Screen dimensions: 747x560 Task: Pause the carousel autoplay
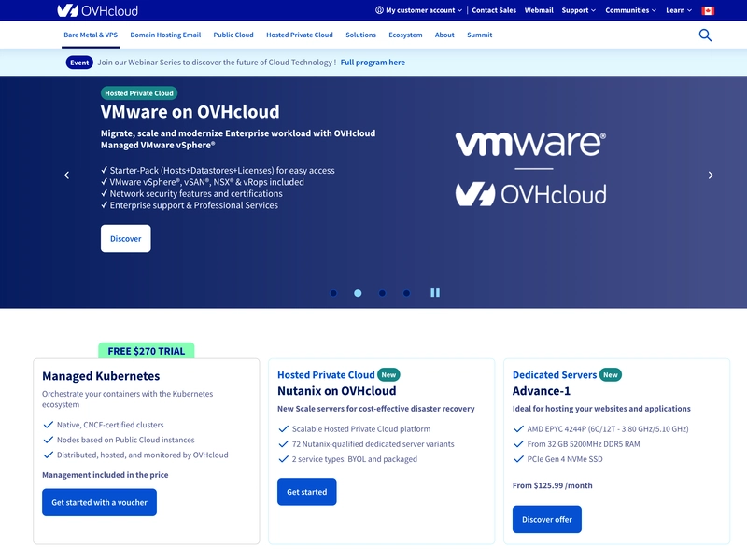click(x=435, y=293)
